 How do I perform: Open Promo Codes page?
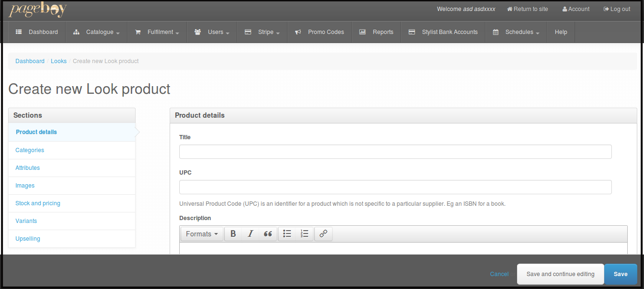click(320, 32)
